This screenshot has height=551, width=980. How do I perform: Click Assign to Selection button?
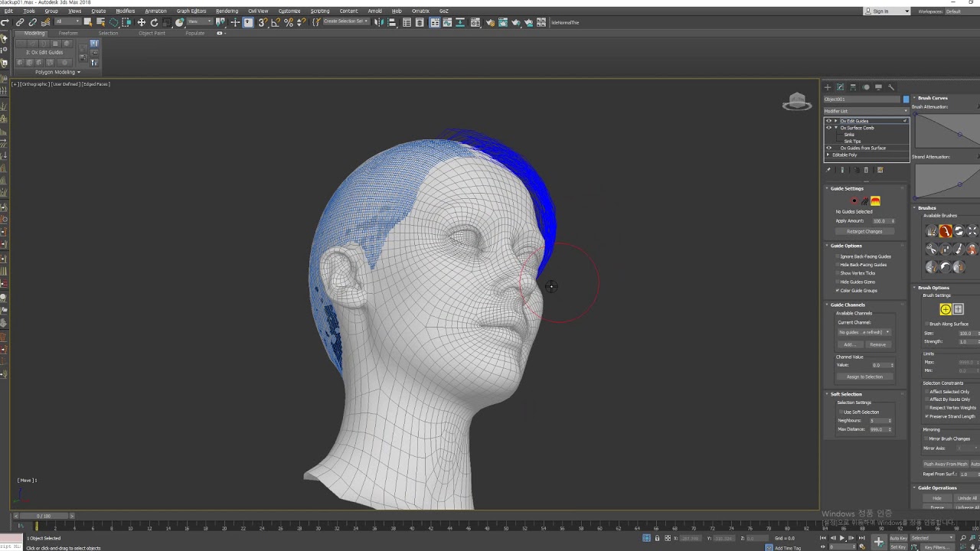click(x=864, y=377)
